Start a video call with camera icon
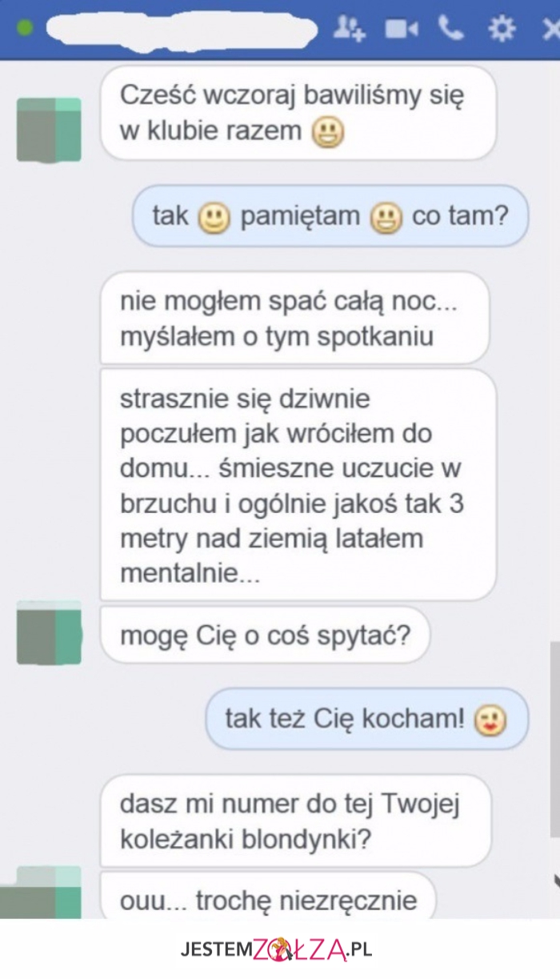This screenshot has width=560, height=979. click(x=402, y=30)
